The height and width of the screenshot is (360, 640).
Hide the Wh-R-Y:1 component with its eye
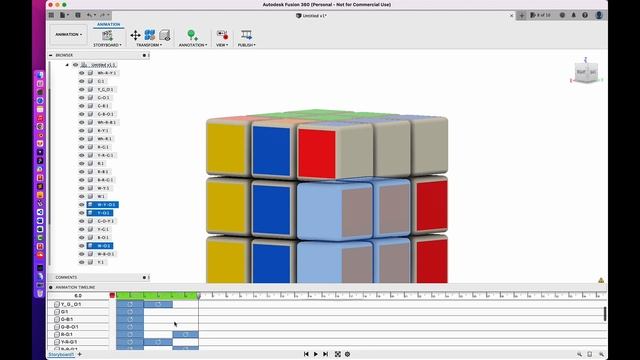click(x=82, y=73)
